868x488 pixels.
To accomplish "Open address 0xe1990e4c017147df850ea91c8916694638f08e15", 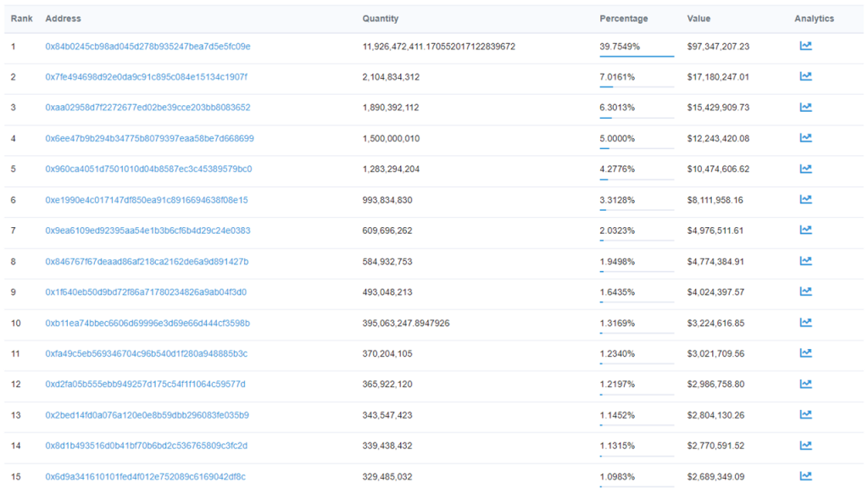I will pyautogui.click(x=147, y=200).
